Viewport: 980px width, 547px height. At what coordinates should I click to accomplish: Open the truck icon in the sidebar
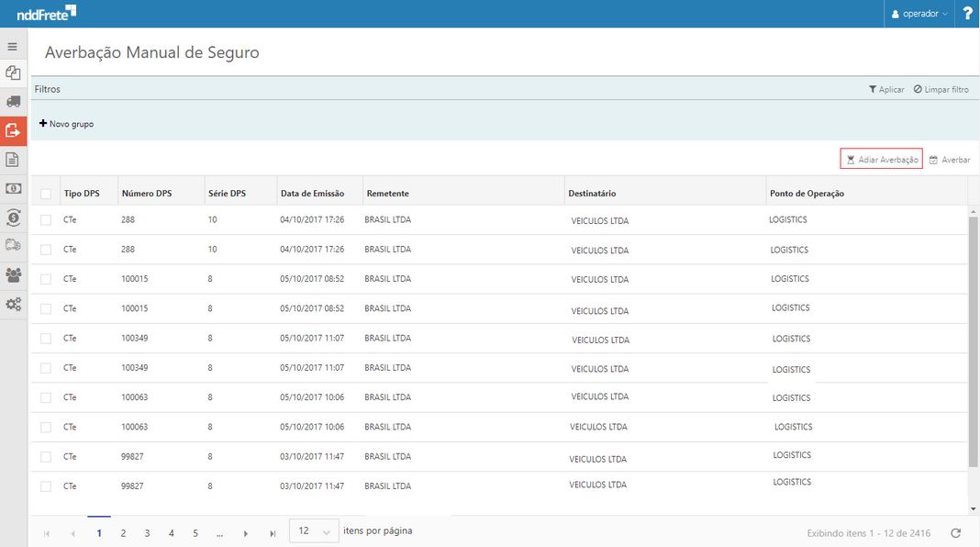tap(13, 102)
